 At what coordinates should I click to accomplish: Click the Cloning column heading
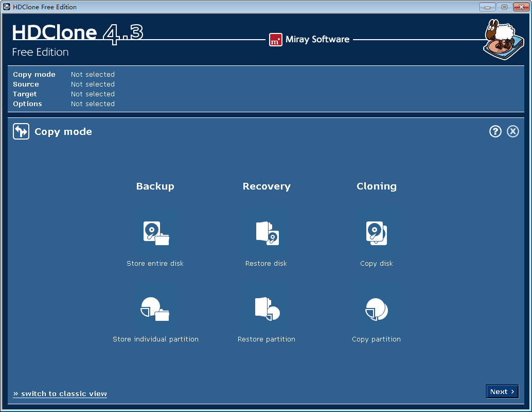tap(377, 186)
